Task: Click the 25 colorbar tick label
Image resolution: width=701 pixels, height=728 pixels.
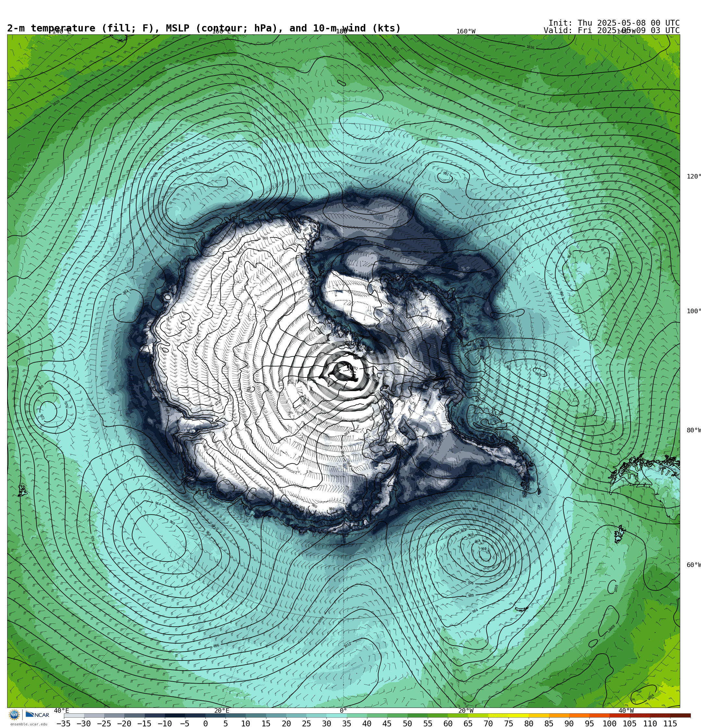Action: point(306,723)
